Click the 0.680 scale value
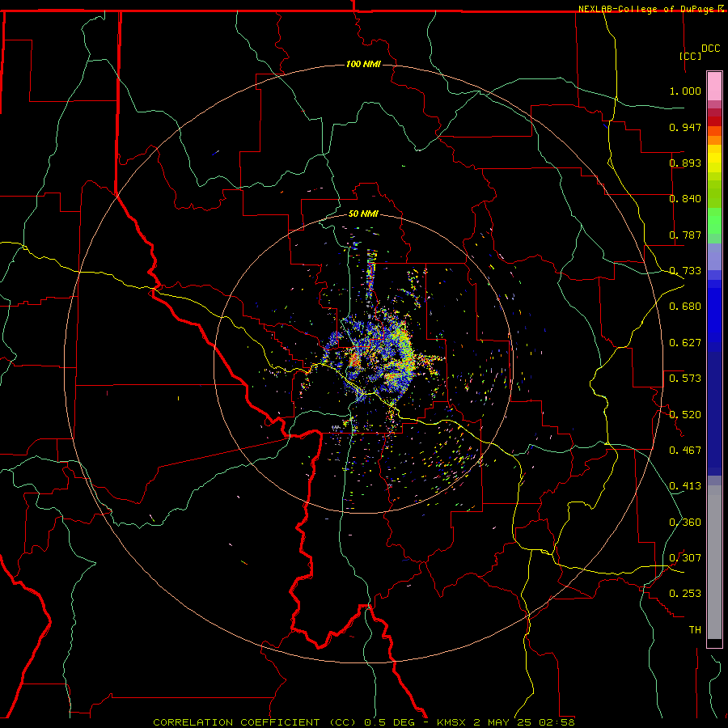Image resolution: width=728 pixels, height=728 pixels. [x=685, y=307]
